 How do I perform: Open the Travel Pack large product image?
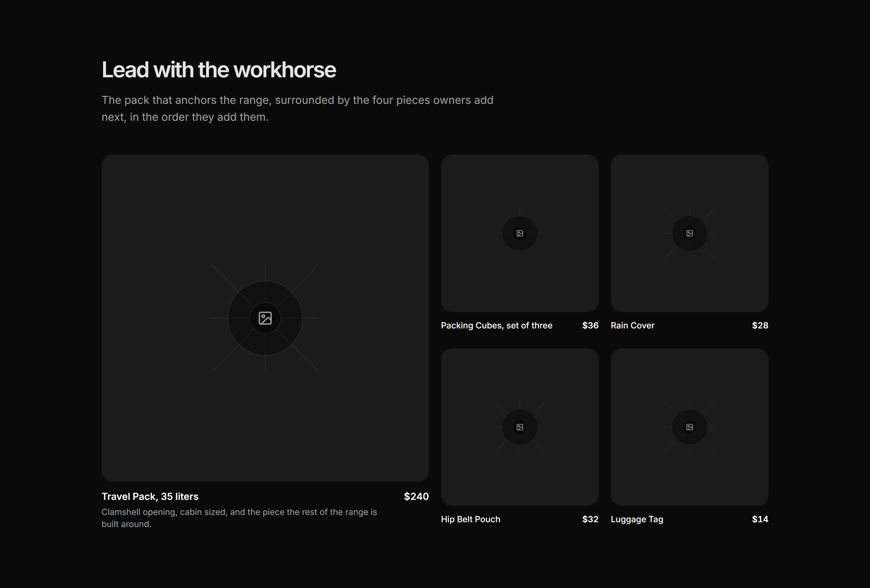pyautogui.click(x=265, y=318)
